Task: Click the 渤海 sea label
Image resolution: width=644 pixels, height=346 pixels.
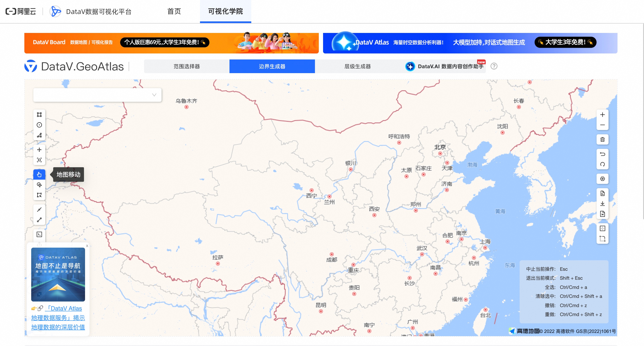Action: click(x=472, y=165)
